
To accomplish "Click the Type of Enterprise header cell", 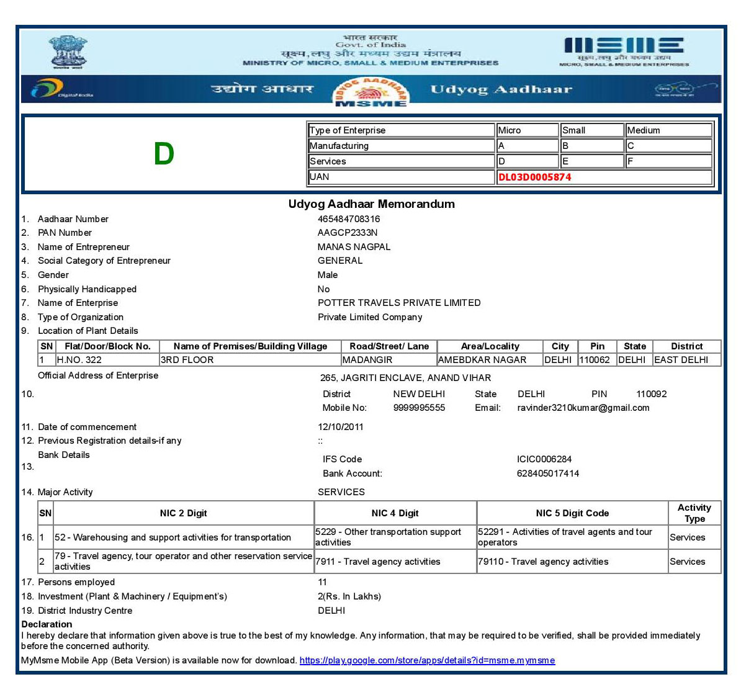I will pyautogui.click(x=401, y=130).
